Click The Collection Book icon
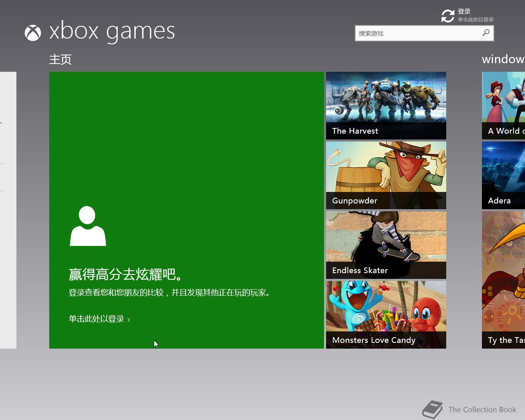The width and height of the screenshot is (525, 420). click(433, 409)
